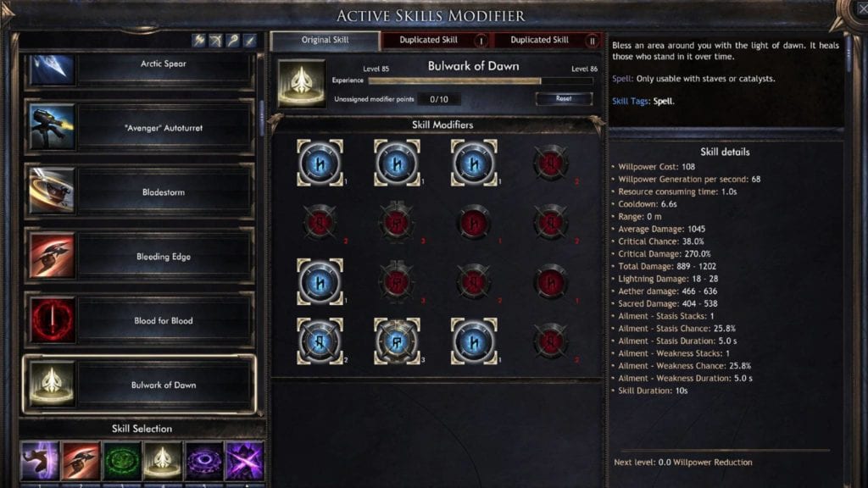The width and height of the screenshot is (868, 488).
Task: Toggle the red cost-2 modifier in top row
Action: point(551,163)
